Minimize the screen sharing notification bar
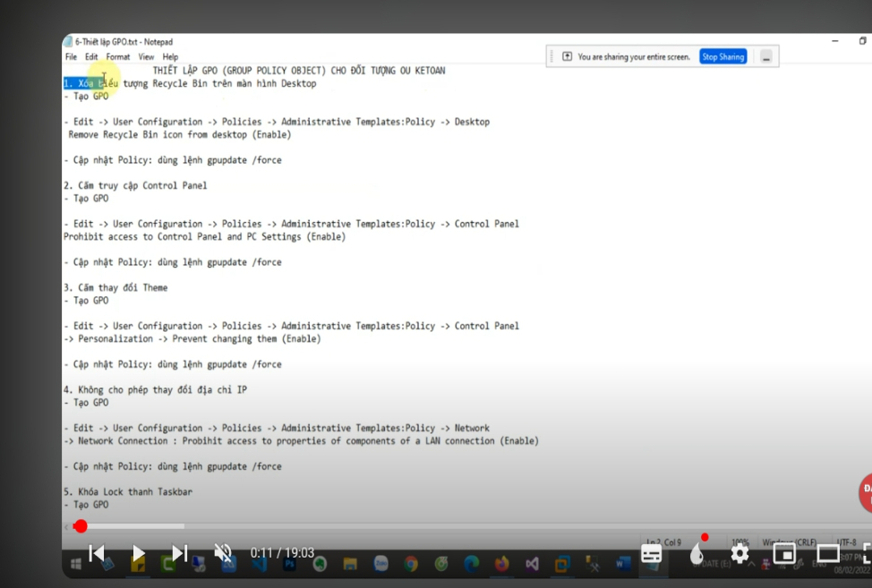 pyautogui.click(x=766, y=56)
